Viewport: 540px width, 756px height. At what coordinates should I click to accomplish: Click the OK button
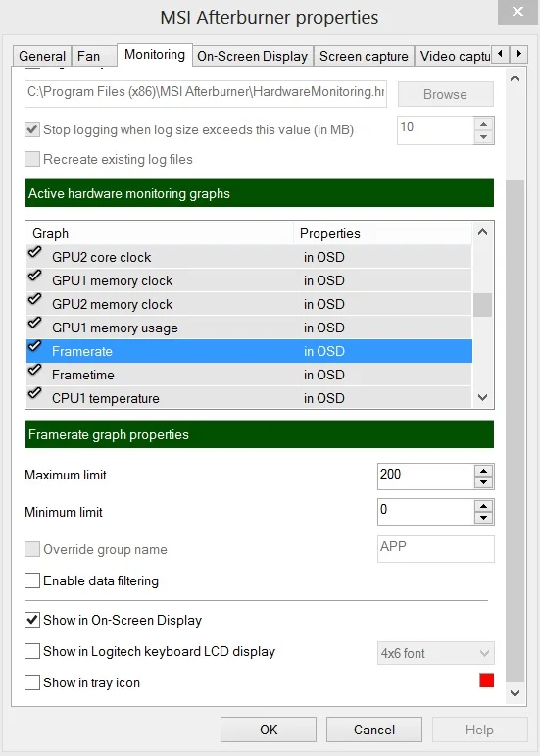269,730
